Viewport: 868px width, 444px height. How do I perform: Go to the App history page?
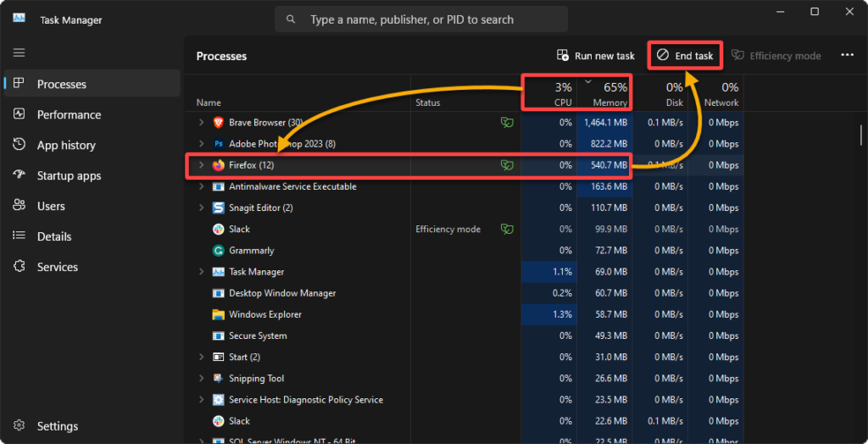66,145
